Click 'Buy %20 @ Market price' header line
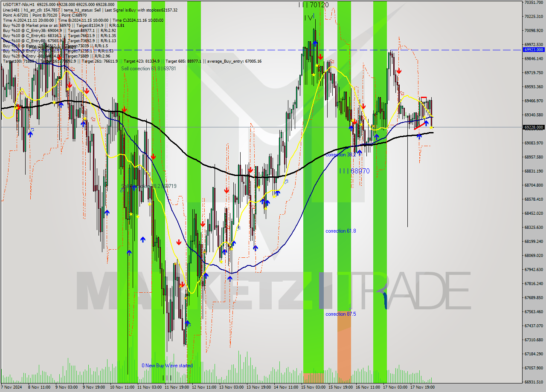 pos(64,26)
